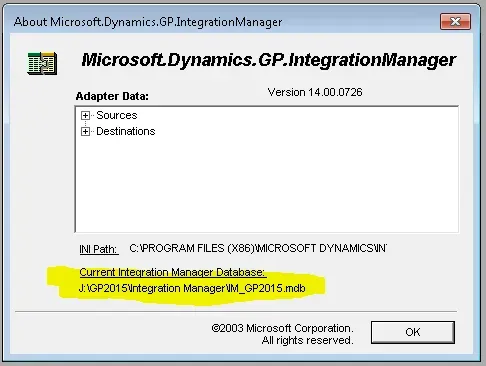Image resolution: width=486 pixels, height=366 pixels.
Task: Select the Sources tree item label
Action: [x=117, y=115]
